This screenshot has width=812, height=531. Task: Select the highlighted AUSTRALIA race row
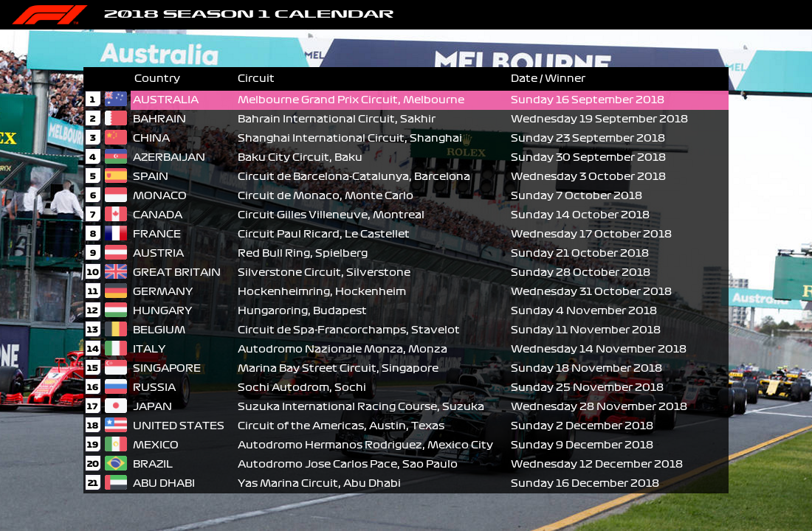pos(428,100)
